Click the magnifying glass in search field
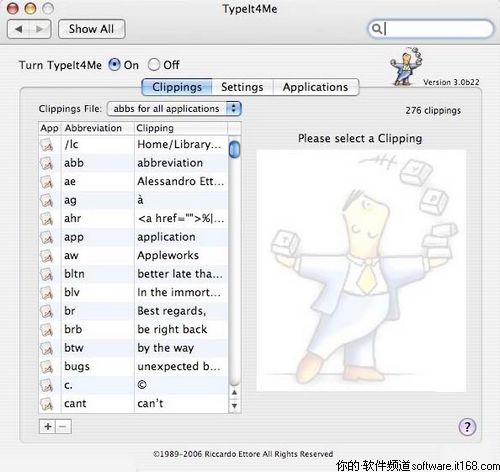The image size is (500, 472). point(377,29)
